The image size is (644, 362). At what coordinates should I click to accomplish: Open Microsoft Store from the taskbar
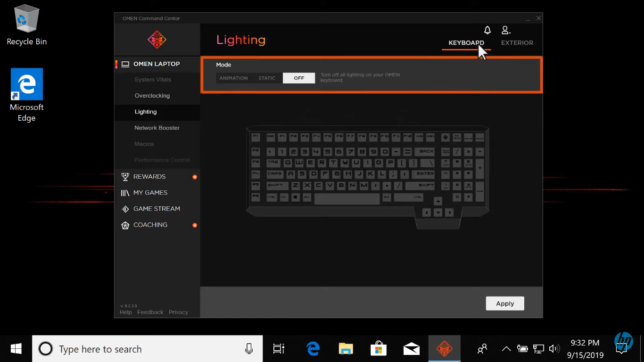[x=379, y=349]
